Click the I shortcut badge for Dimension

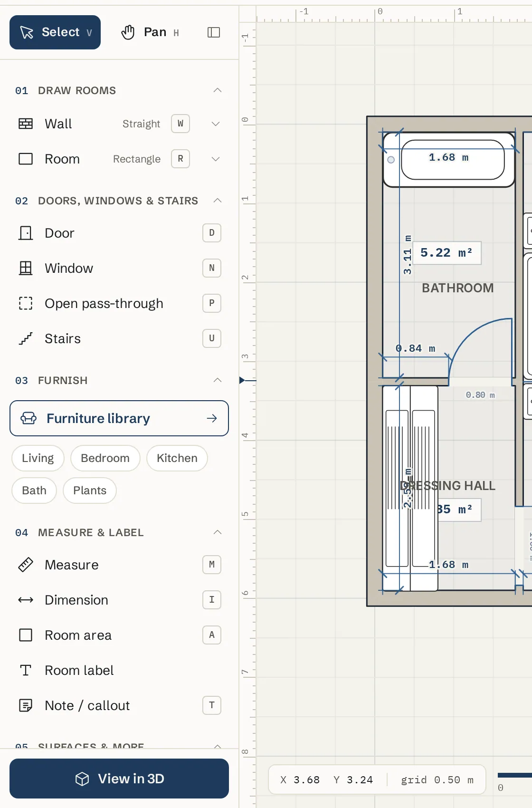pyautogui.click(x=212, y=600)
